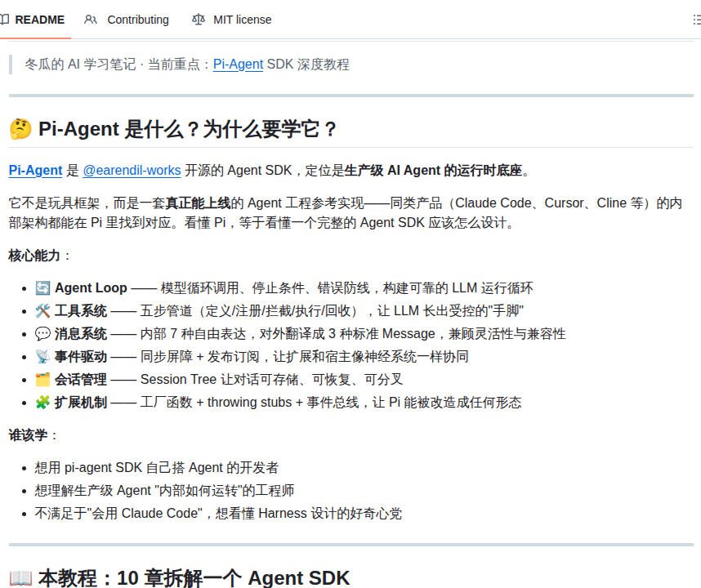The image size is (701, 588).
Task: Click the people icon beside Contributing
Action: coord(91,20)
